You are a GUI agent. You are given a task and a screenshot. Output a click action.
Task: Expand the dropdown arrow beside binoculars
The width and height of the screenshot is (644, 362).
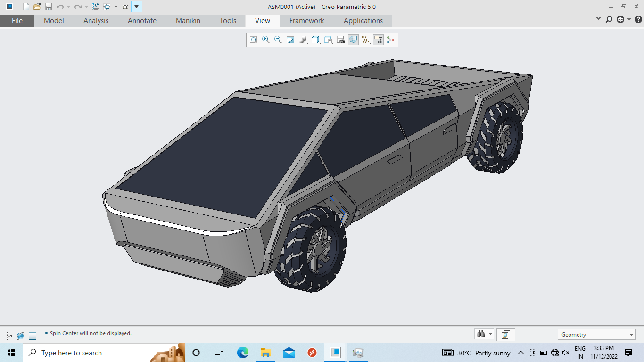(x=490, y=334)
